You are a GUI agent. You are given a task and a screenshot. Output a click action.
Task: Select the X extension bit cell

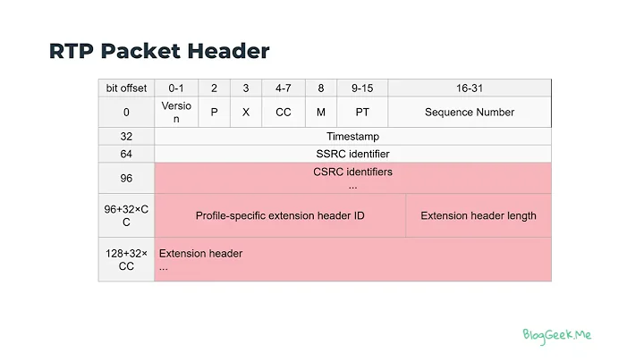tap(246, 113)
